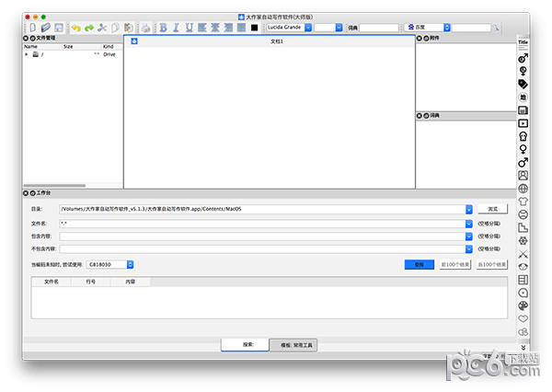
Task: Toggle Bold formatting
Action: coord(164,28)
